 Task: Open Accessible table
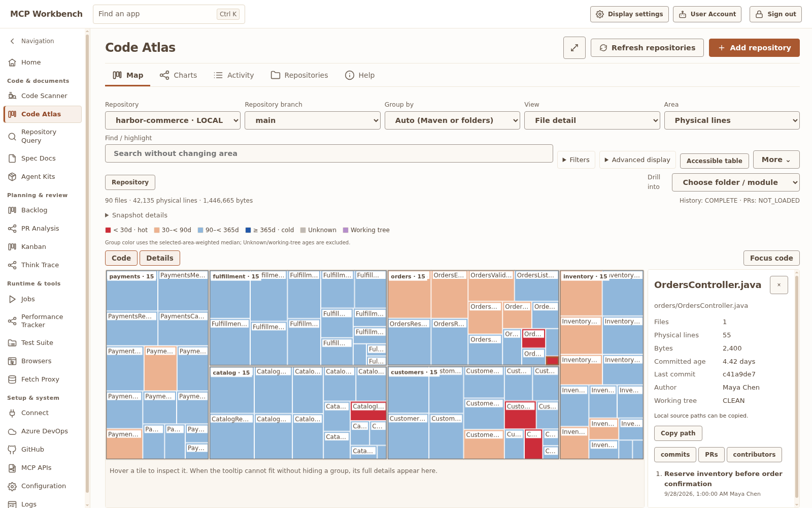(714, 161)
